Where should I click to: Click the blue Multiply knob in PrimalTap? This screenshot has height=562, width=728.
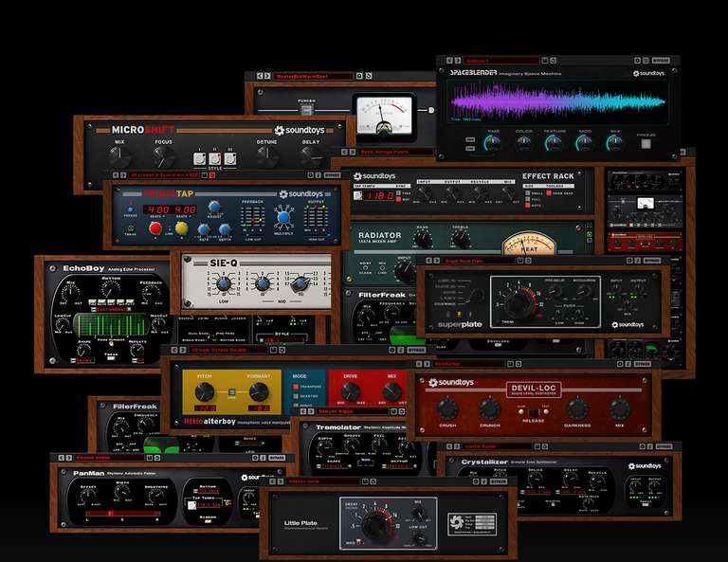(283, 217)
